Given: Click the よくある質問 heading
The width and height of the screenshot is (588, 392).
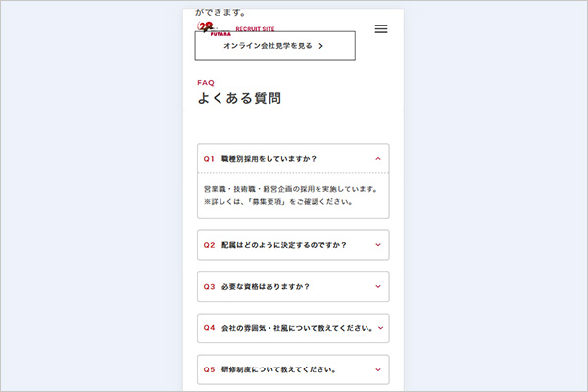Looking at the screenshot, I should [240, 99].
